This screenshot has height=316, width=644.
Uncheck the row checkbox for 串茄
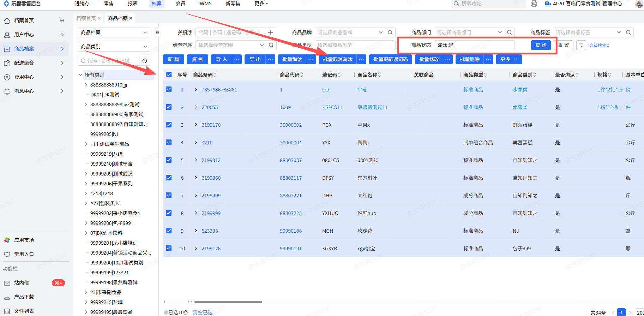click(x=169, y=89)
